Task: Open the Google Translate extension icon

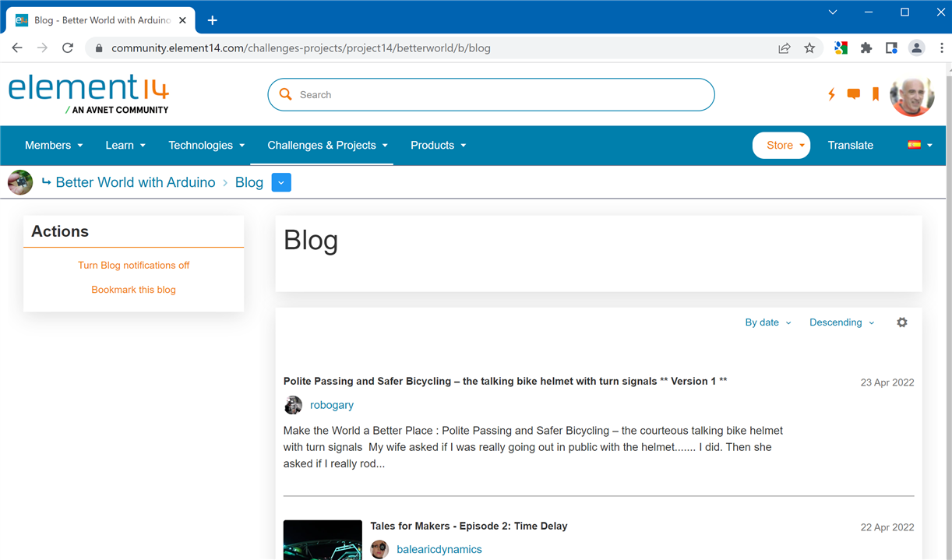Action: [841, 48]
